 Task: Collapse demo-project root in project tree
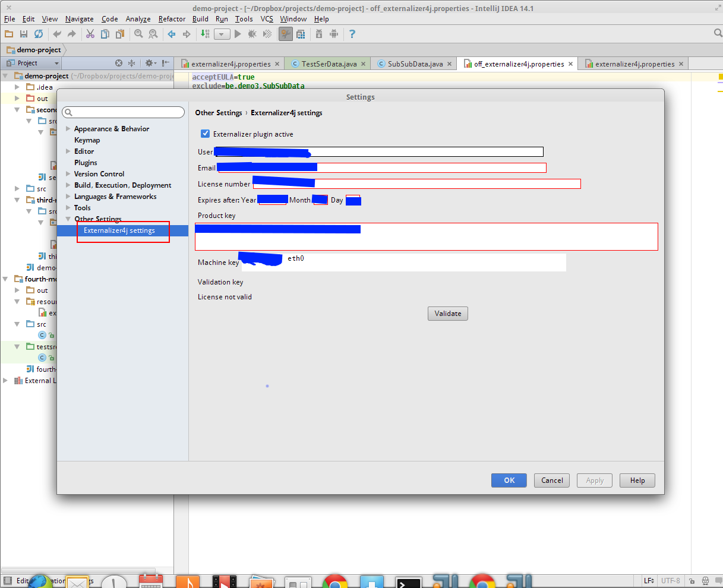pyautogui.click(x=6, y=76)
